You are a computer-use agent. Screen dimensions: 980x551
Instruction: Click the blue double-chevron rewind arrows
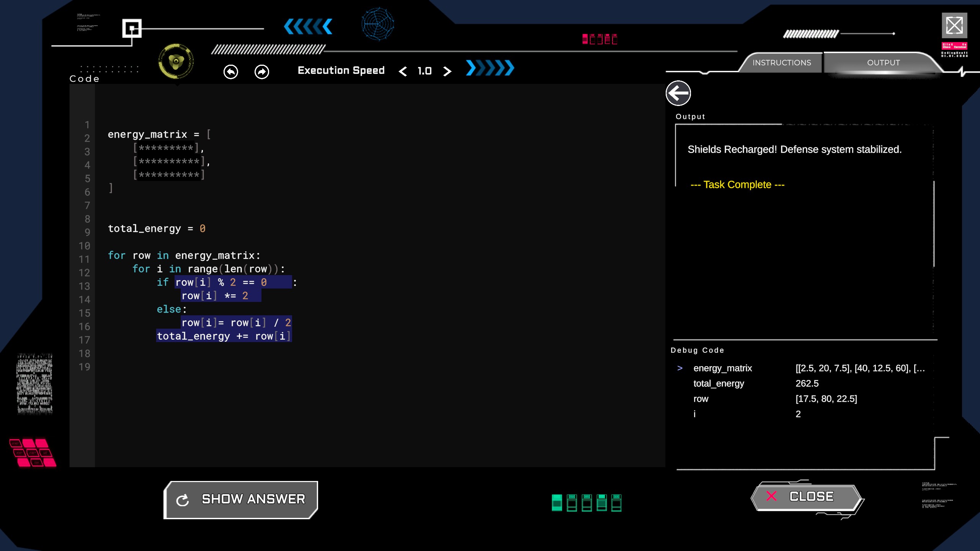coord(308,27)
